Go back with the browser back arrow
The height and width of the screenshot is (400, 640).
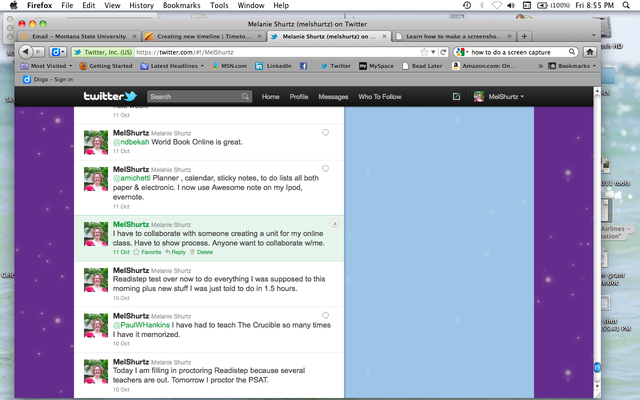(25, 52)
